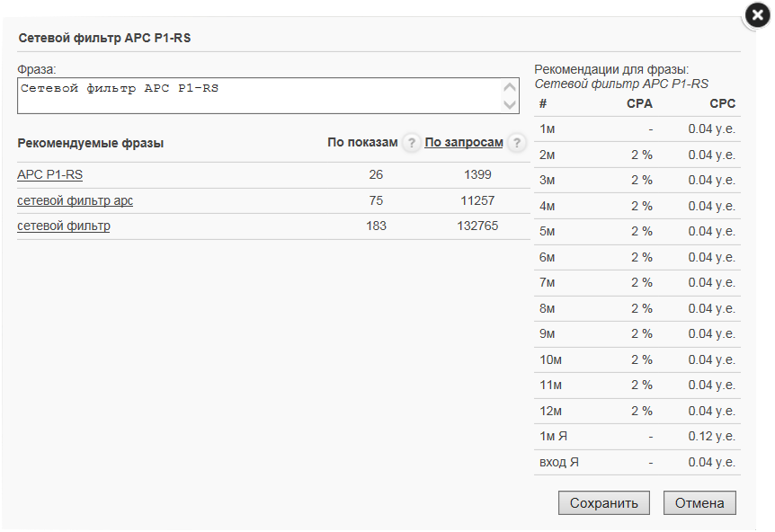Close the dialog with the X icon
The height and width of the screenshot is (532, 775).
[x=757, y=16]
